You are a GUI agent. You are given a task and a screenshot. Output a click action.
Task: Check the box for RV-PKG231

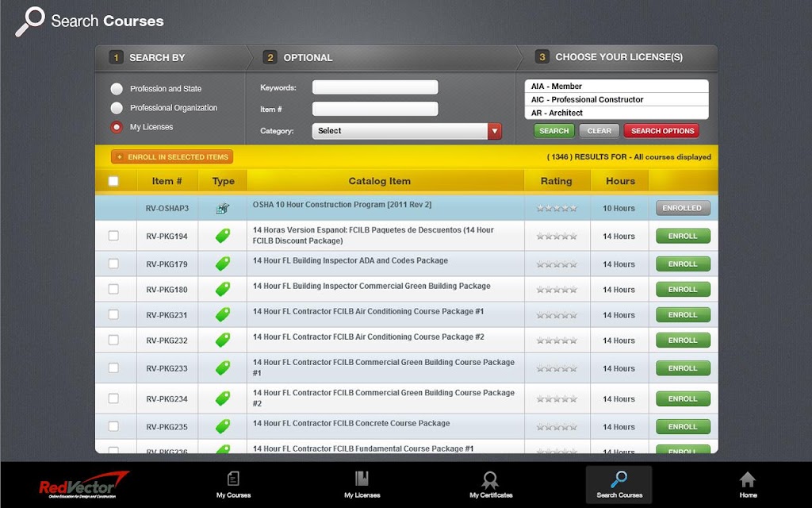coord(113,314)
